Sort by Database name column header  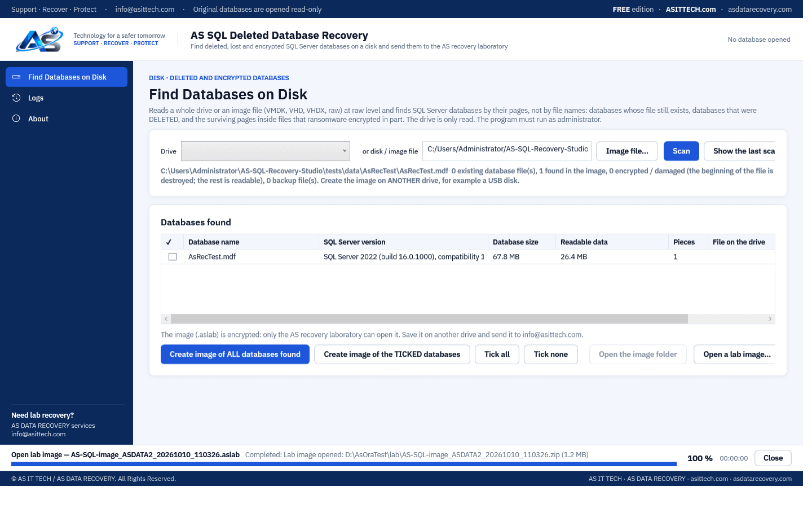251,242
